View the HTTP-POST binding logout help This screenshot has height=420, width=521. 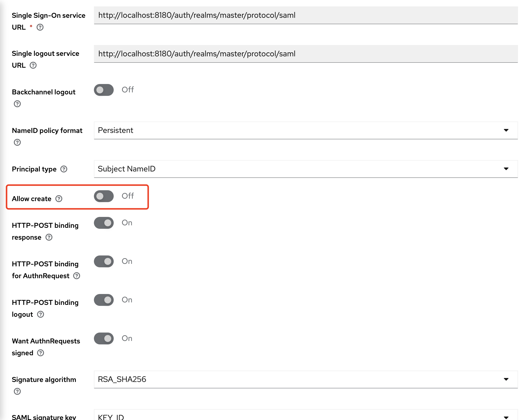(x=41, y=314)
